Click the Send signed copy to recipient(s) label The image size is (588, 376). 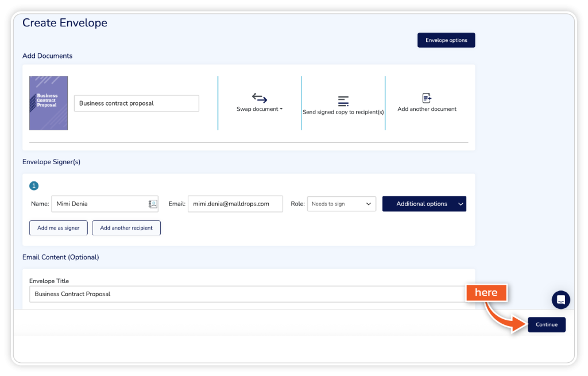pyautogui.click(x=343, y=113)
